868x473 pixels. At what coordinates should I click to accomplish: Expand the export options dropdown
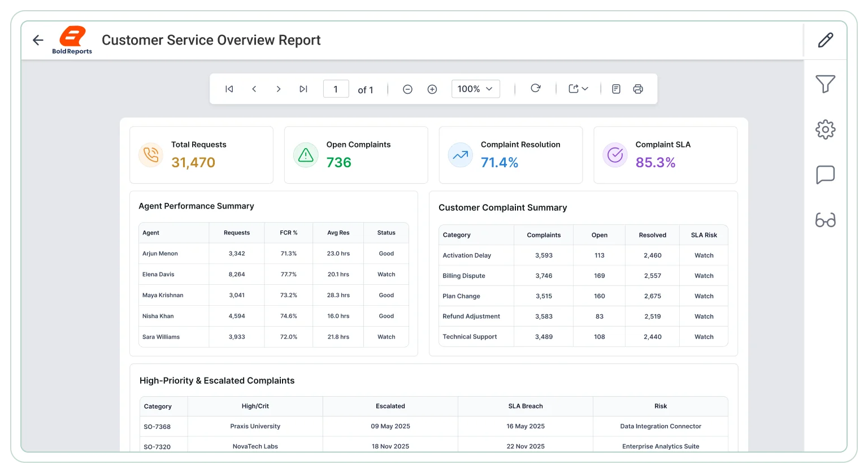(579, 89)
